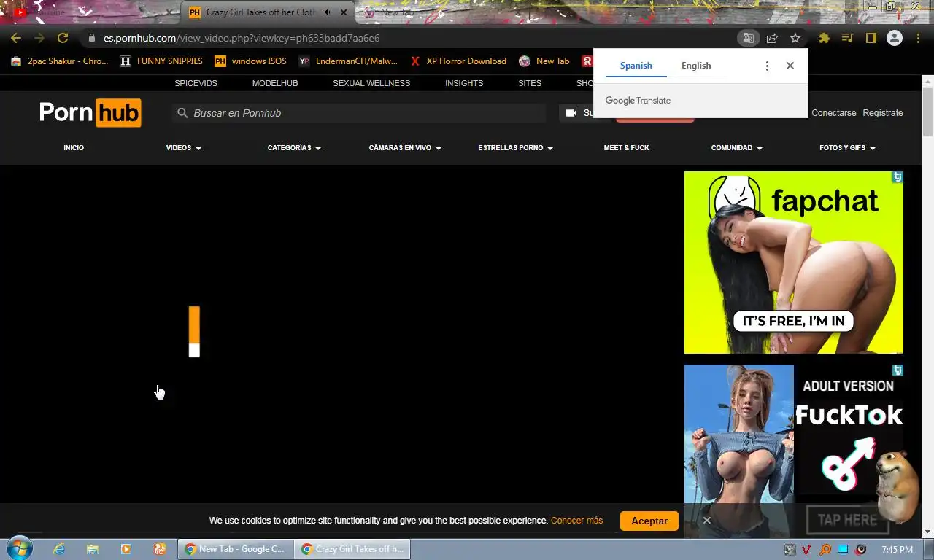Expand the COMUNIDAD dropdown menu

click(x=737, y=148)
